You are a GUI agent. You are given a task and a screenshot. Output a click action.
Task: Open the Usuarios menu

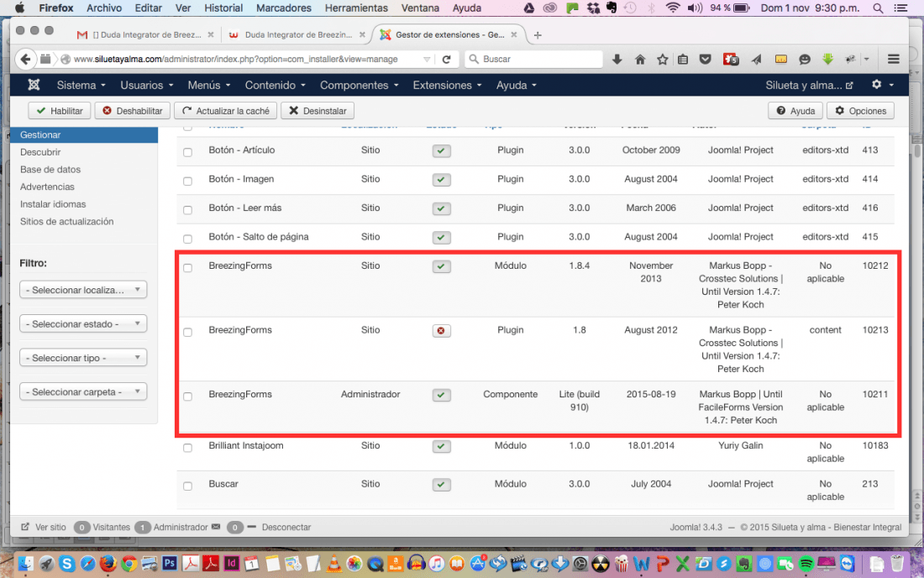(147, 86)
